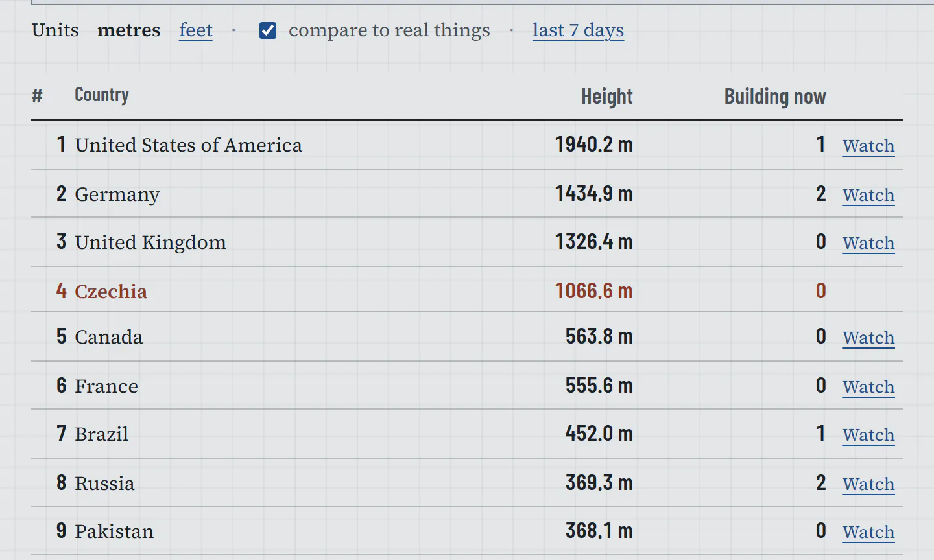Click the 1940.2 m height value
934x560 pixels.
[593, 145]
